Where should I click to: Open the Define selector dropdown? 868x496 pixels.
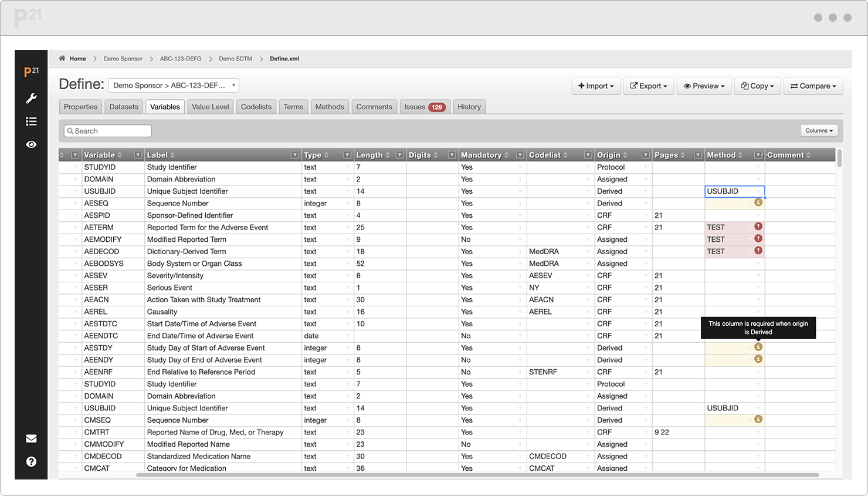174,85
